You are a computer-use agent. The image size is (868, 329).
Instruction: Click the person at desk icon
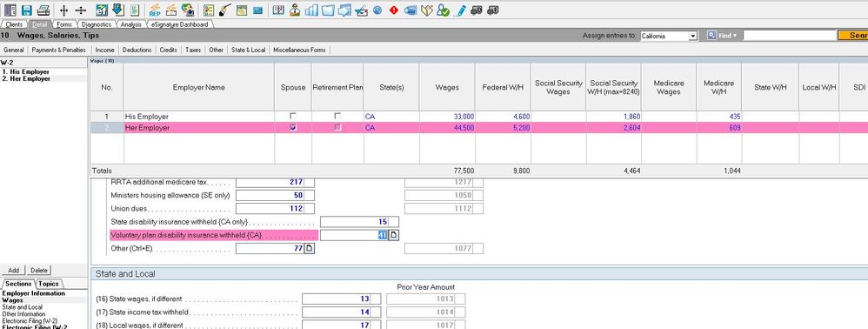(295, 10)
